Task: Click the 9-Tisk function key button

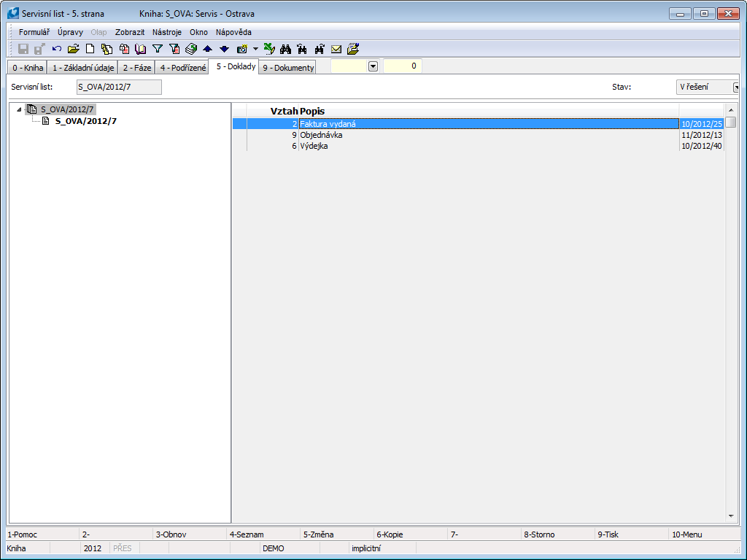Action: [x=632, y=534]
